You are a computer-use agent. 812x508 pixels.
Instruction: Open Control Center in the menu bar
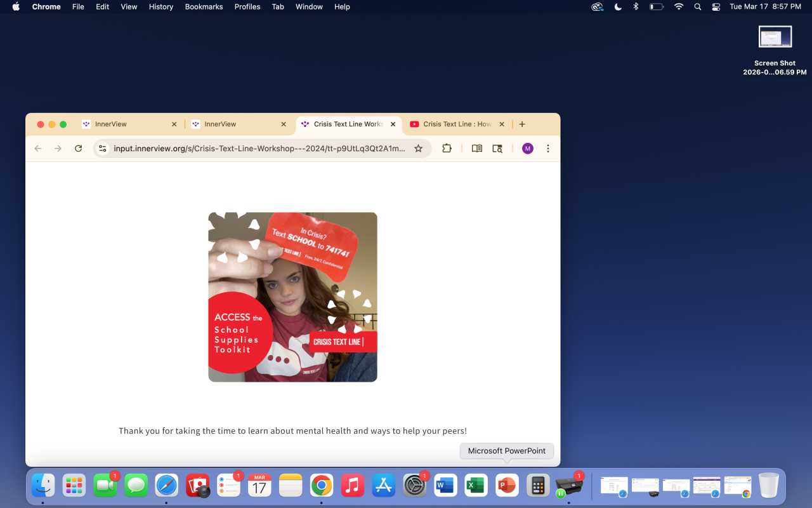(x=716, y=7)
